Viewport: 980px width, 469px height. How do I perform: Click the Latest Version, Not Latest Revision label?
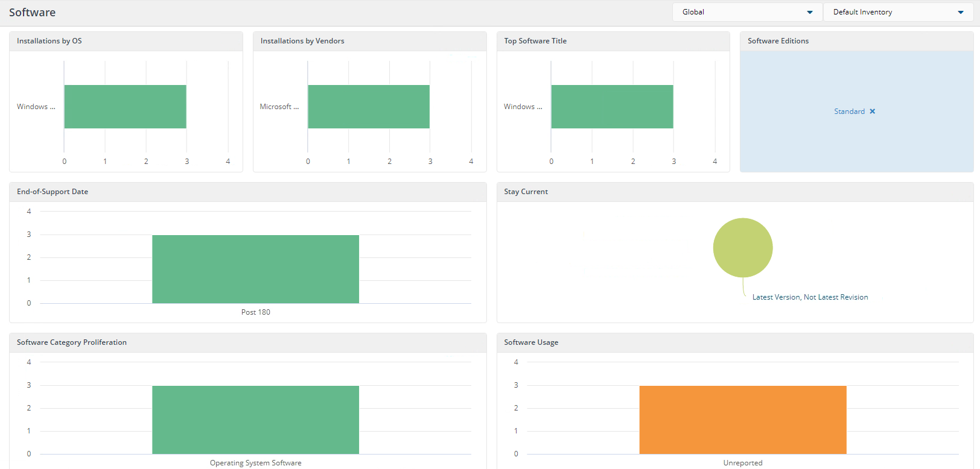click(x=810, y=297)
